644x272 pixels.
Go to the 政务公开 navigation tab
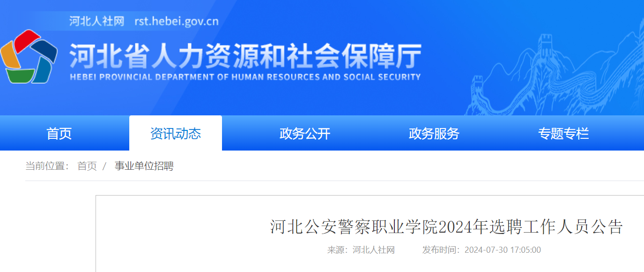(x=305, y=134)
